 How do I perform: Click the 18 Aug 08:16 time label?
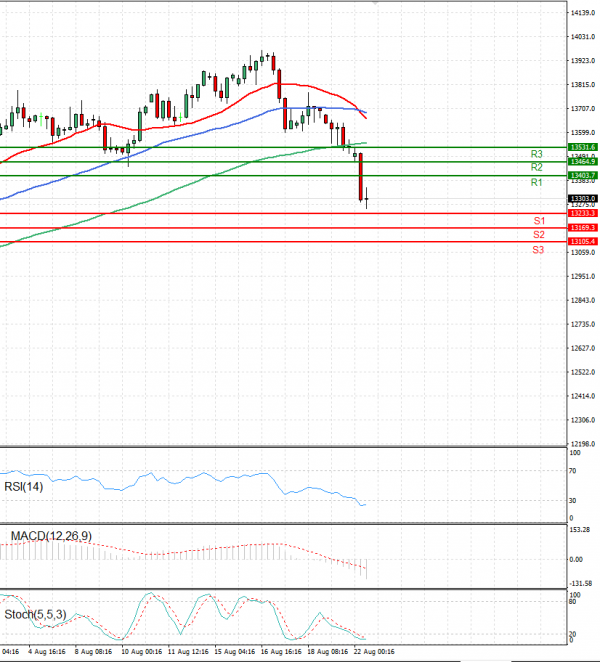click(x=328, y=651)
